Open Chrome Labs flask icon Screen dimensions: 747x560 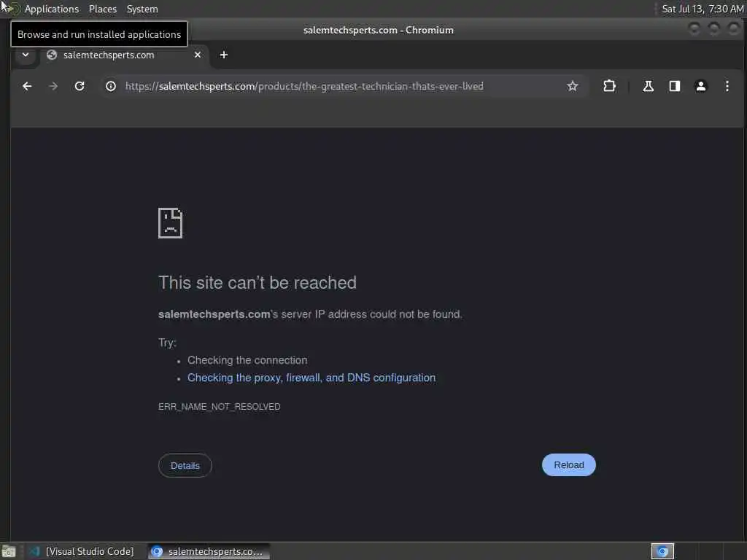pos(648,86)
